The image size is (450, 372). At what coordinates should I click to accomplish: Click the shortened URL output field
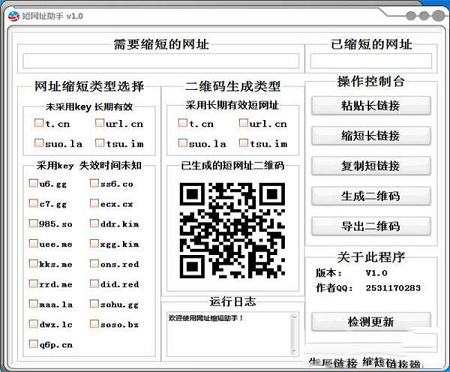click(371, 61)
